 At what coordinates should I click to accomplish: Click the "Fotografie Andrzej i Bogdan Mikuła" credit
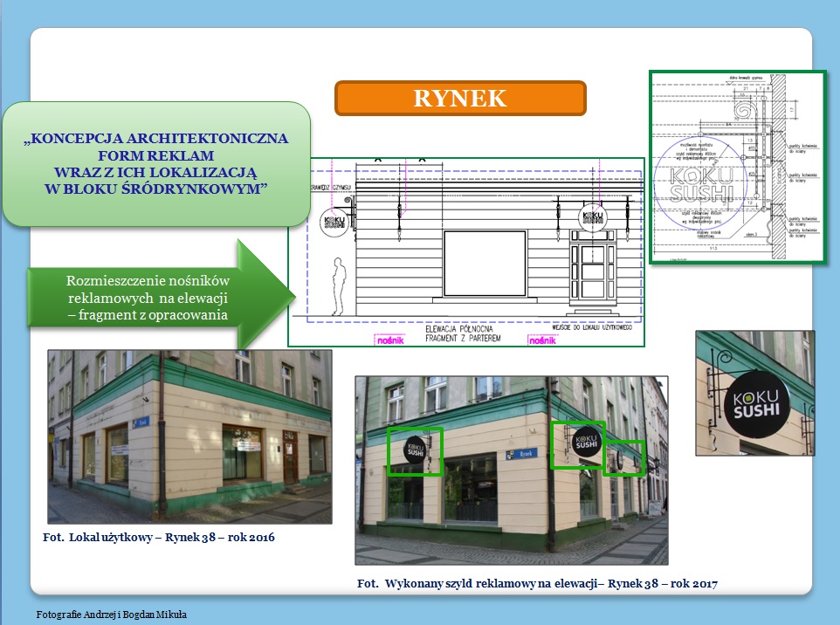(112, 615)
